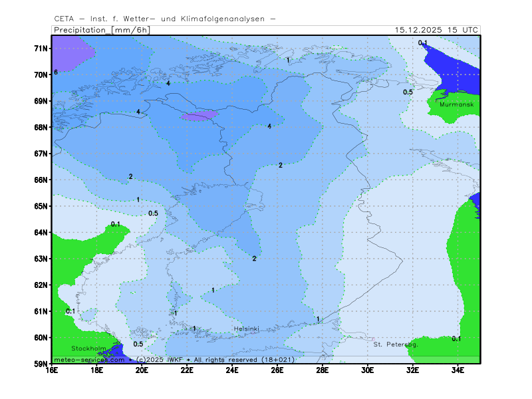
Task: Click the Helsinki city label
Action: coord(246,329)
